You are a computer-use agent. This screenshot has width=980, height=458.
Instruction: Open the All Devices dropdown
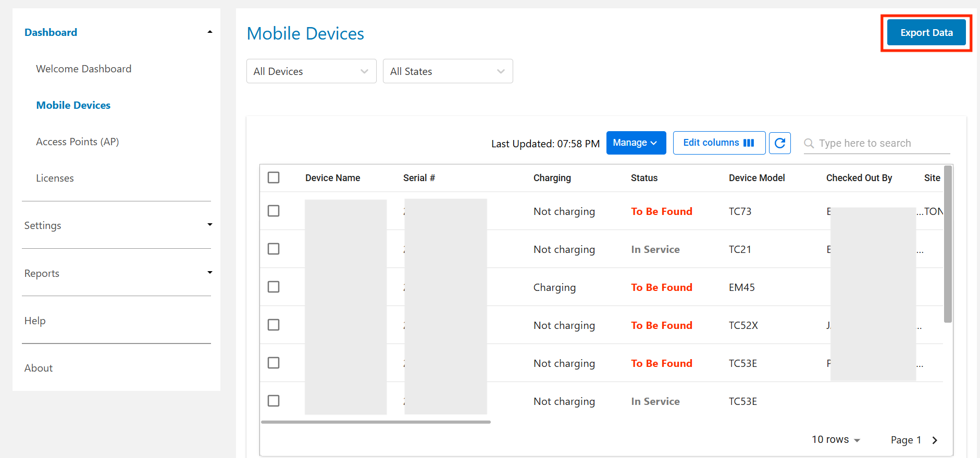(311, 71)
